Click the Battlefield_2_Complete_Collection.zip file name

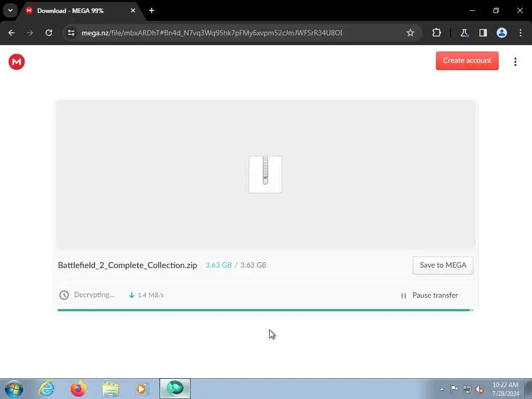click(x=128, y=265)
